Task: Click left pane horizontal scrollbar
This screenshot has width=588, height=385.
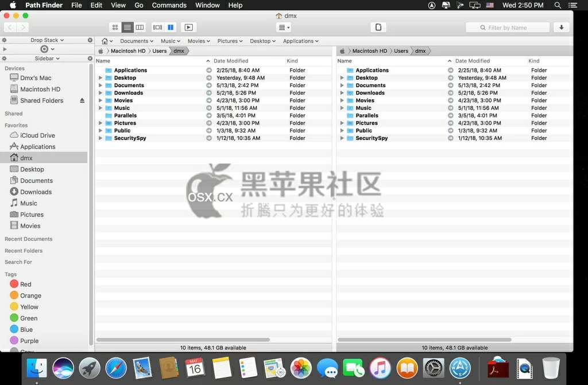Action: pyautogui.click(x=183, y=340)
